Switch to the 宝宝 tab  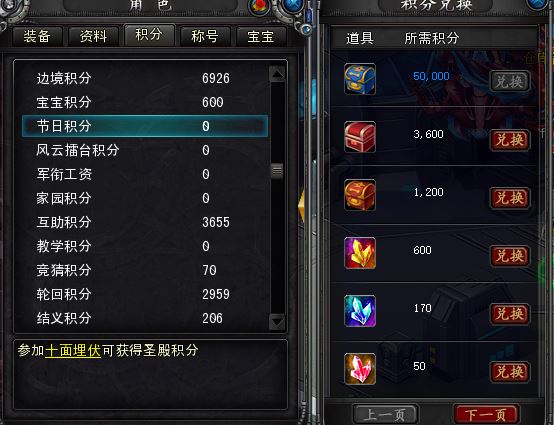pos(261,36)
